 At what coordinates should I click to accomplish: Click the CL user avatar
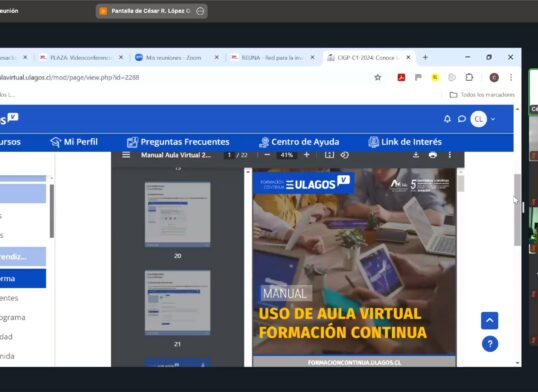(x=479, y=119)
